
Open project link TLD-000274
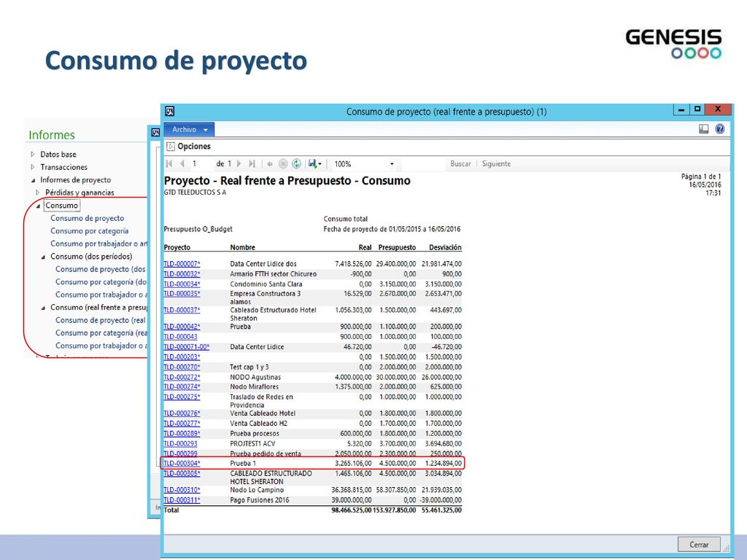point(182,386)
